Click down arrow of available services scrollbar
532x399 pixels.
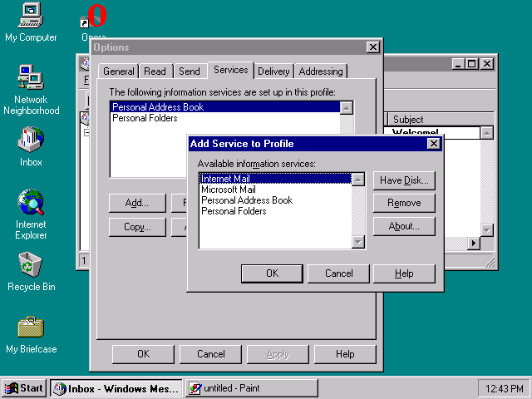pos(358,242)
